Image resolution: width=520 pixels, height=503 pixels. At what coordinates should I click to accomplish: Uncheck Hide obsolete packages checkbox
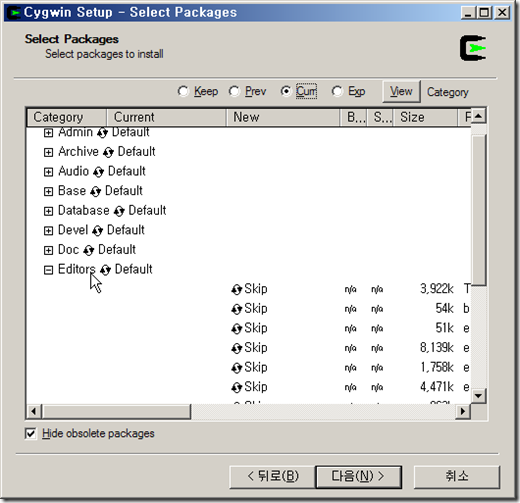(31, 433)
